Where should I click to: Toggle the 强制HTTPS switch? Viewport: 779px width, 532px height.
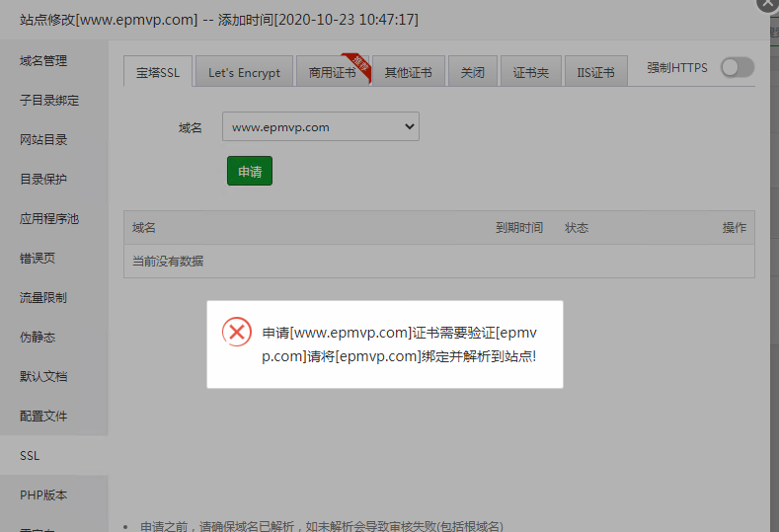[x=738, y=67]
